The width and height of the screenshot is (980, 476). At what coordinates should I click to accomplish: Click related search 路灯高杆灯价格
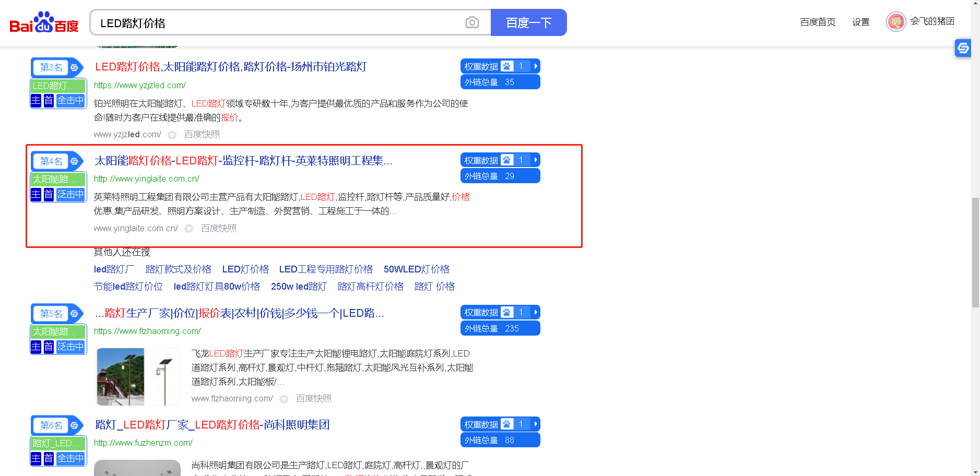371,287
